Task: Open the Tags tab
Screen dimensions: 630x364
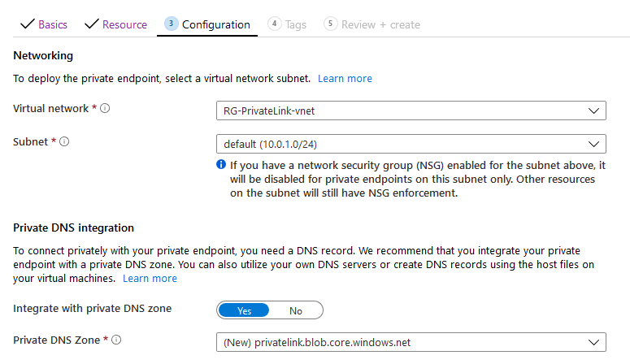Action: (296, 25)
